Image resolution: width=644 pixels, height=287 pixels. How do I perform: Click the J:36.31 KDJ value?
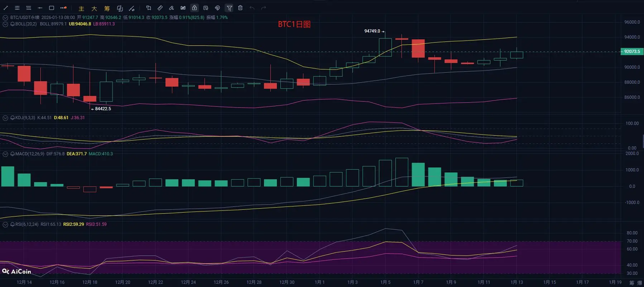(x=78, y=118)
